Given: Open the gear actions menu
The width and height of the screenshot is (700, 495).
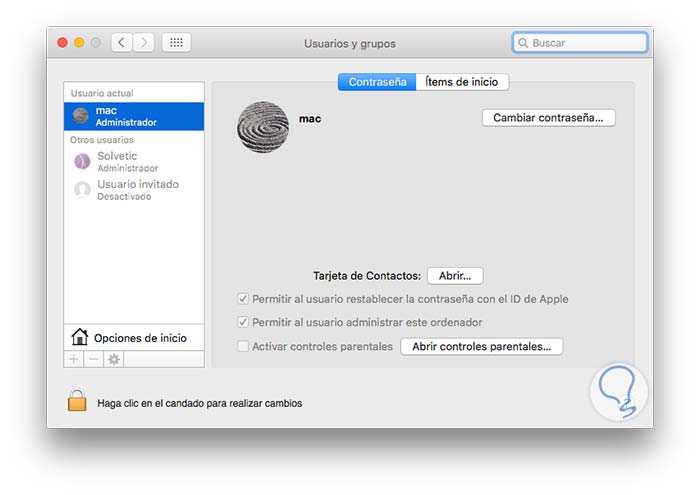Looking at the screenshot, I should click(114, 359).
